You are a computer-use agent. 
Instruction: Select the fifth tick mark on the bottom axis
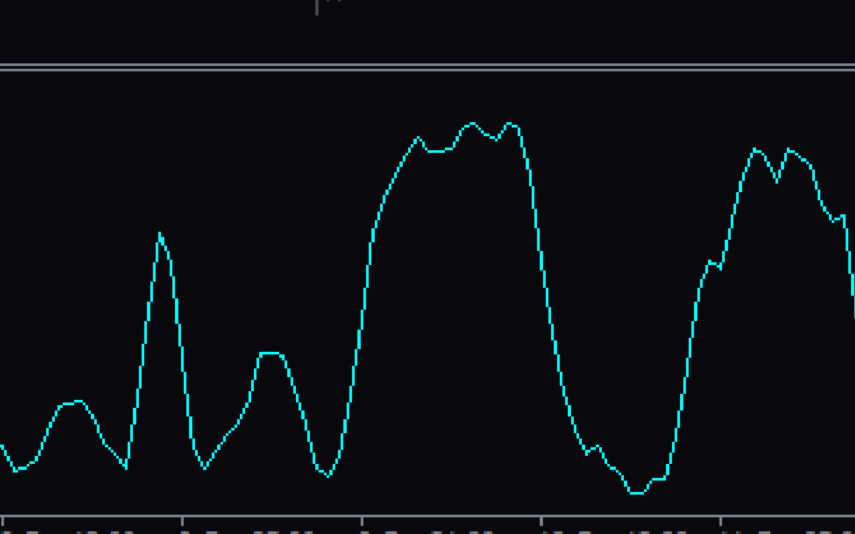[x=721, y=521]
